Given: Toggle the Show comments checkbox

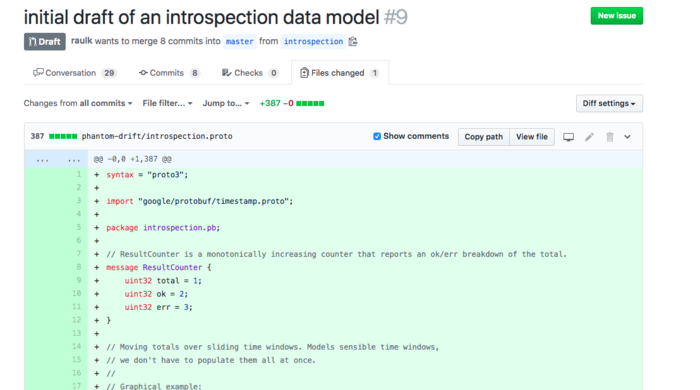Looking at the screenshot, I should (377, 137).
